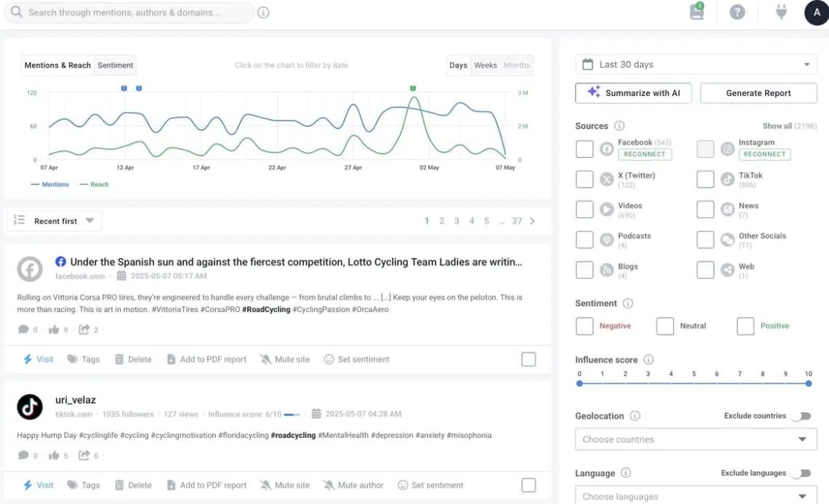Click Show all sources link
This screenshot has height=504, width=829.
(x=789, y=126)
